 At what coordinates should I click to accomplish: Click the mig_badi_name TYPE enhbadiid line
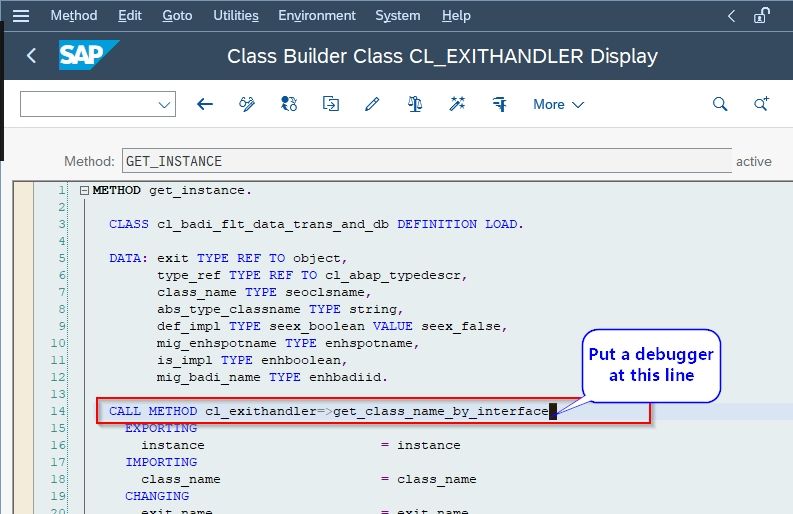[272, 377]
